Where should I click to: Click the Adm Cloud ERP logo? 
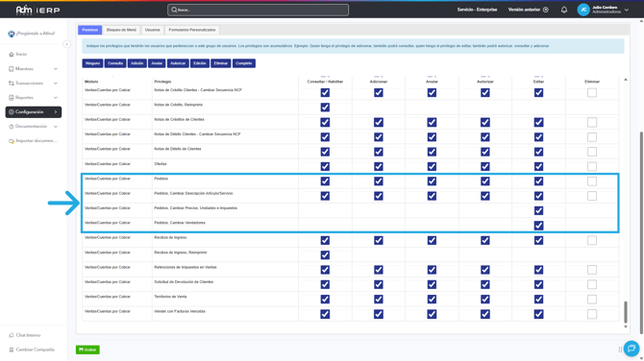tap(37, 10)
